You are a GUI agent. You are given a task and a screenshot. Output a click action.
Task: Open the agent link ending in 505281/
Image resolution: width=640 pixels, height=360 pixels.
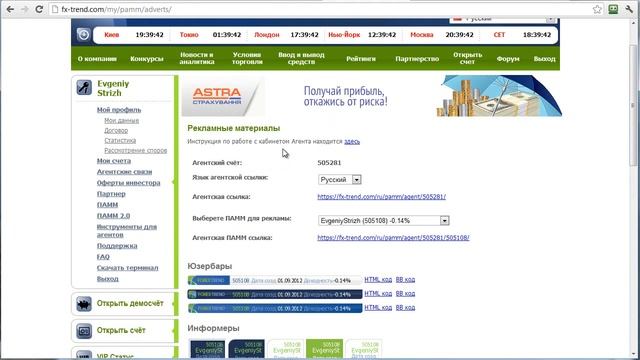click(x=382, y=197)
